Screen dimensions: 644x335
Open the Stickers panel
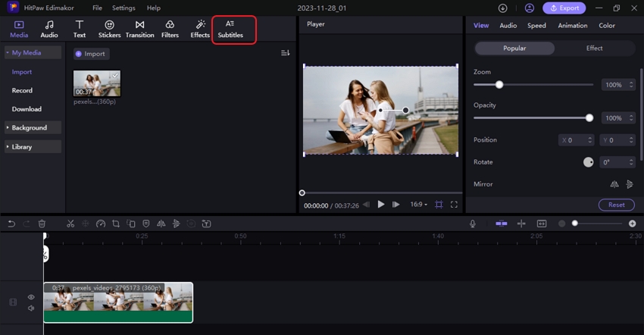(x=109, y=29)
